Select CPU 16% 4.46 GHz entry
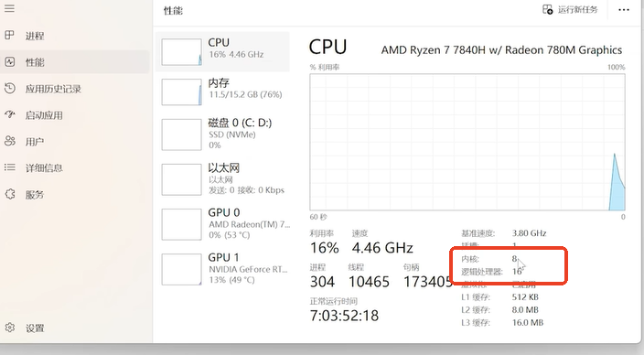Viewport: 644px width, 355px height. (x=222, y=52)
